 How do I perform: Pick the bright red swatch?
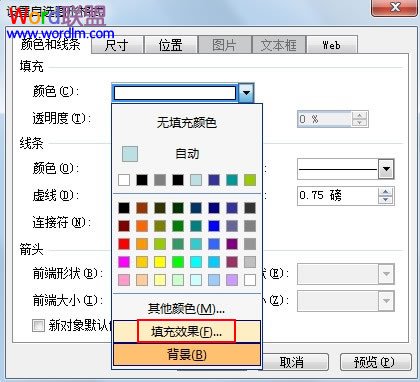click(x=124, y=244)
